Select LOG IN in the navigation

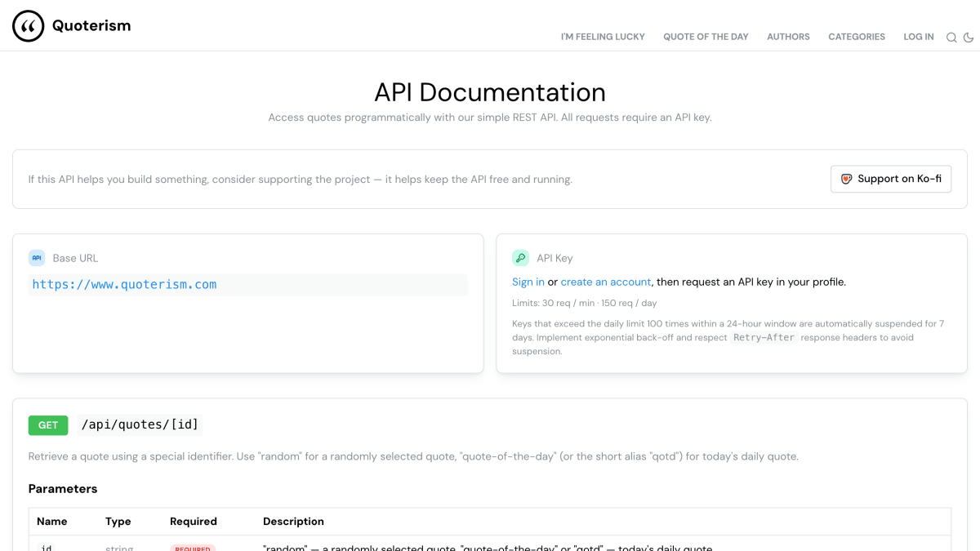pos(919,37)
